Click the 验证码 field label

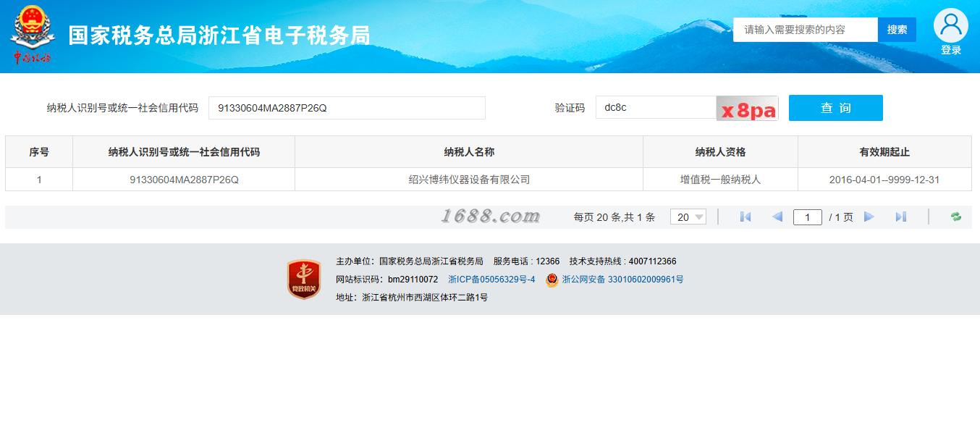pyautogui.click(x=570, y=108)
